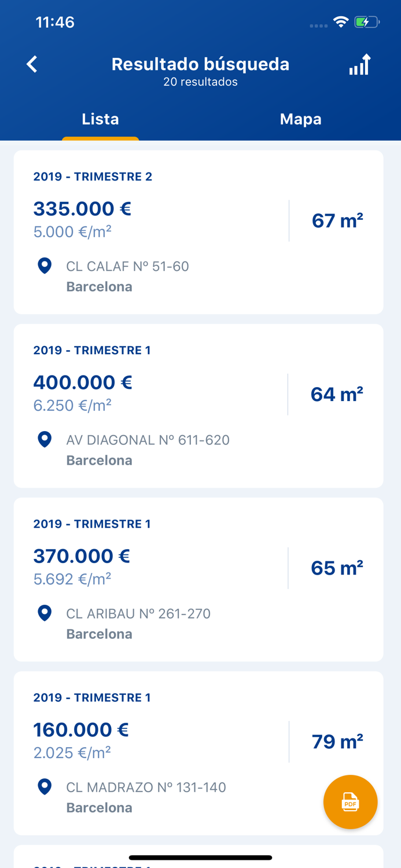Select the Lista tab

click(x=100, y=119)
